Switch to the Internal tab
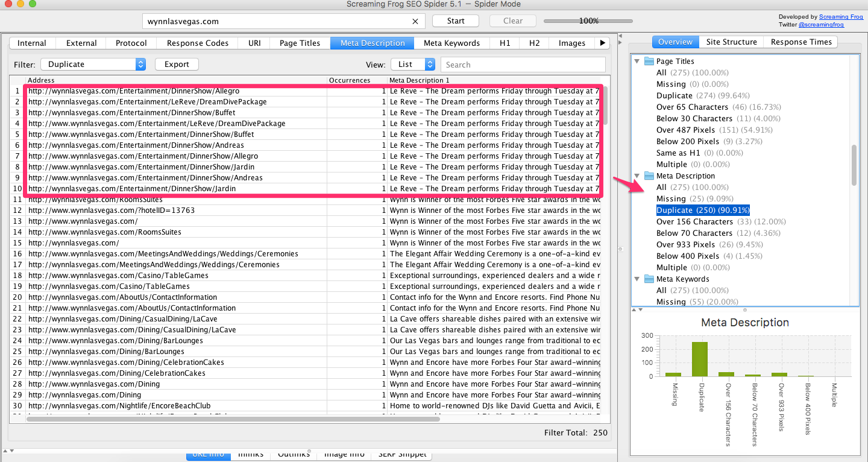868x462 pixels. pos(32,43)
